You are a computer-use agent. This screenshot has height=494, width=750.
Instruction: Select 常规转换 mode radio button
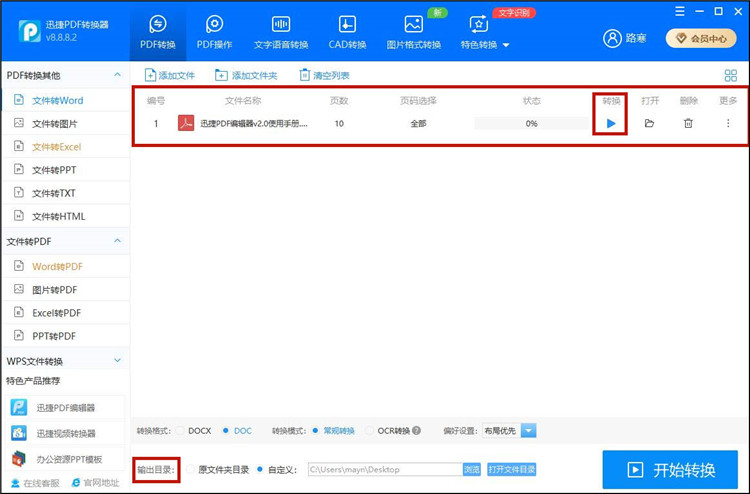click(315, 431)
